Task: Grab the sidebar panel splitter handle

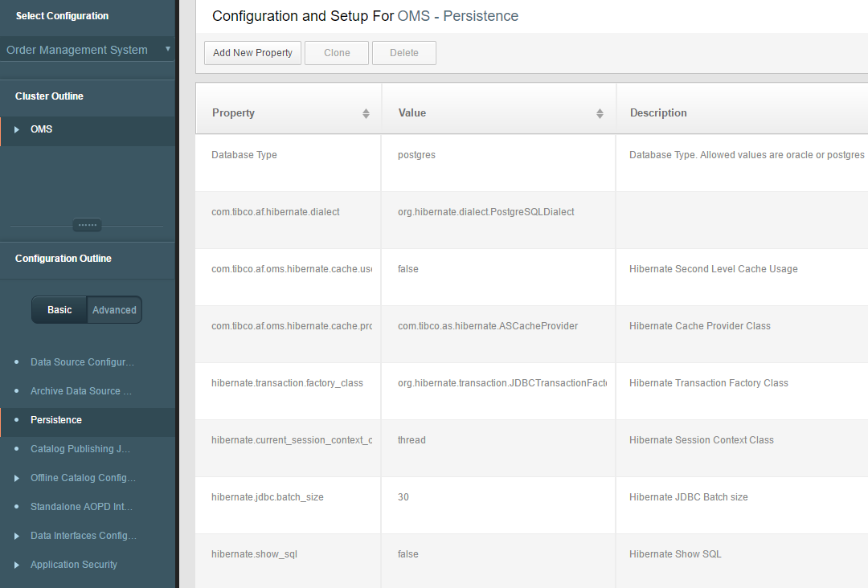Action: [x=88, y=225]
